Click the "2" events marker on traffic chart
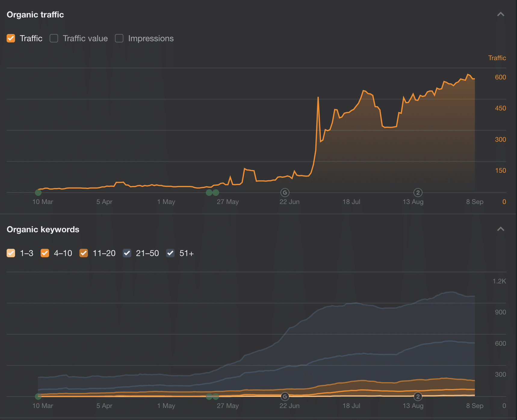Image resolution: width=517 pixels, height=420 pixels. (x=418, y=193)
